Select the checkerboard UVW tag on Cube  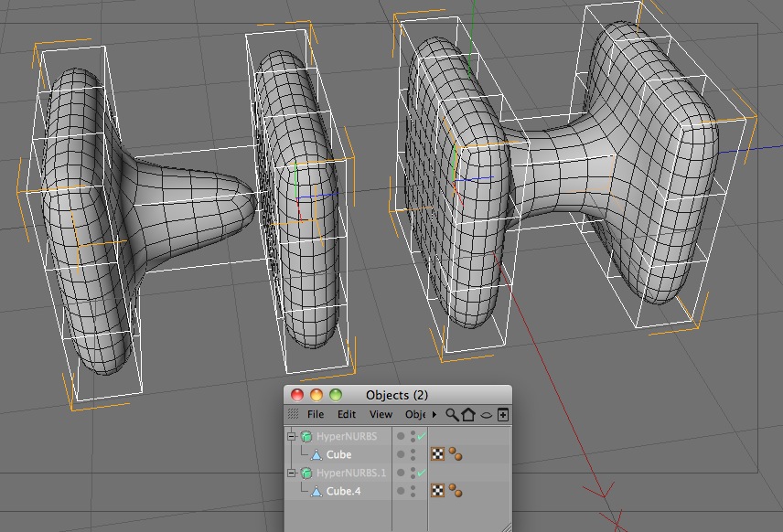coord(437,453)
